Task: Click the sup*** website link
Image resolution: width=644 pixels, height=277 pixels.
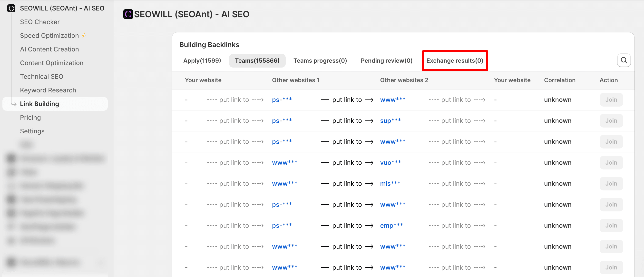Action: [x=390, y=121]
